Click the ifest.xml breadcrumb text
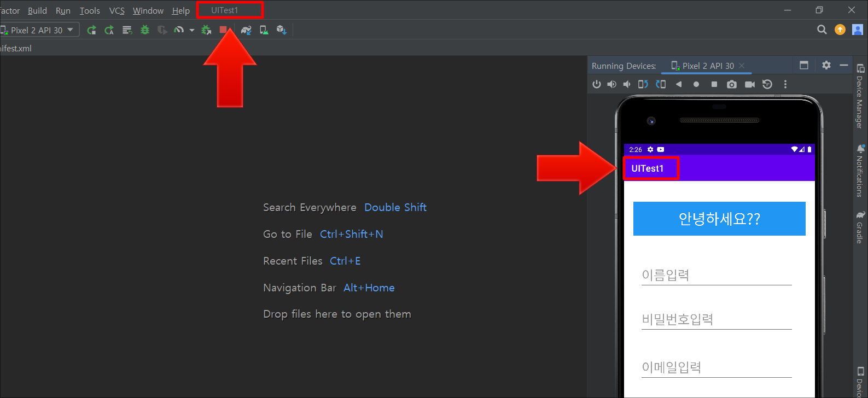The width and height of the screenshot is (868, 398). (16, 48)
